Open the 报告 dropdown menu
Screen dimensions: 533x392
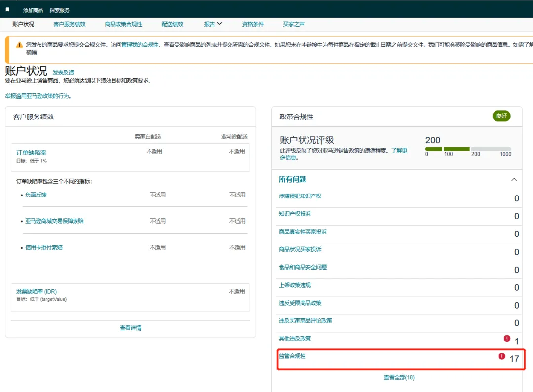coord(212,23)
